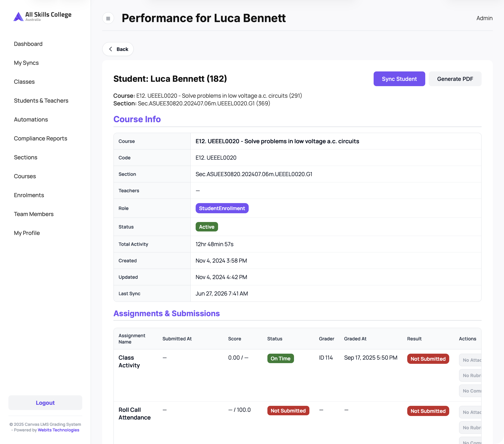Click the On Time status badge
Viewport: 504px width, 444px height.
point(280,358)
